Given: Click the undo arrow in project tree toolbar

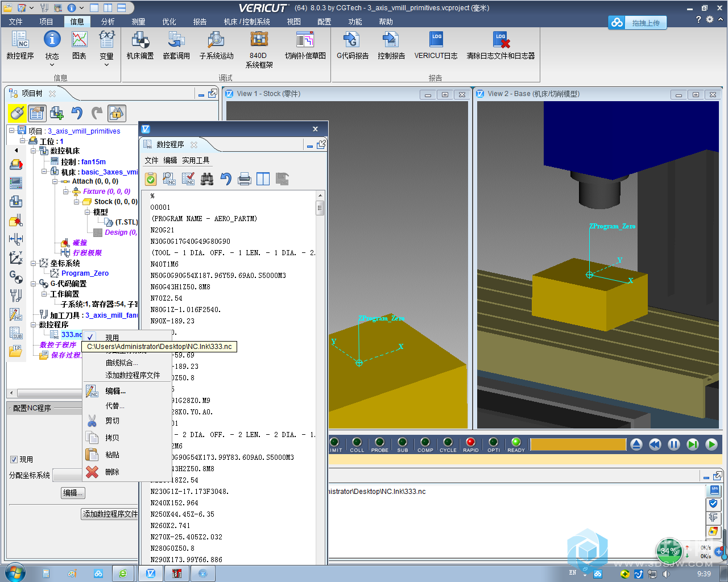Looking at the screenshot, I should tap(77, 113).
